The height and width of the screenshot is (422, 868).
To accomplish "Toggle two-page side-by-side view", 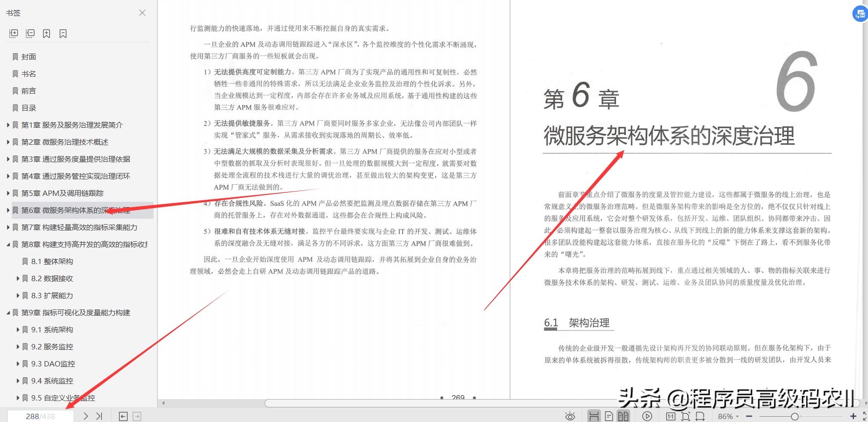I will pos(623,416).
